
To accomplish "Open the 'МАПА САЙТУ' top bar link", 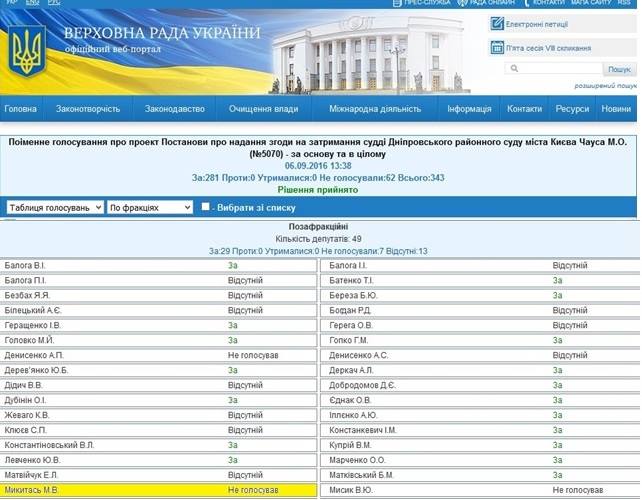I will point(591,2).
